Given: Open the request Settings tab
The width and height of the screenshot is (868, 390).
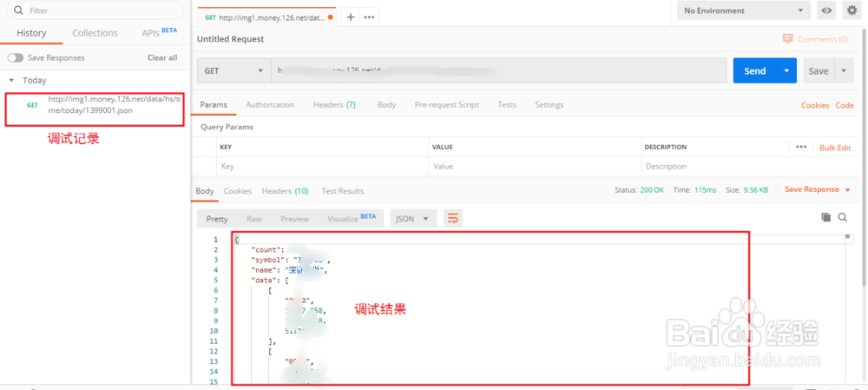Looking at the screenshot, I should (549, 105).
